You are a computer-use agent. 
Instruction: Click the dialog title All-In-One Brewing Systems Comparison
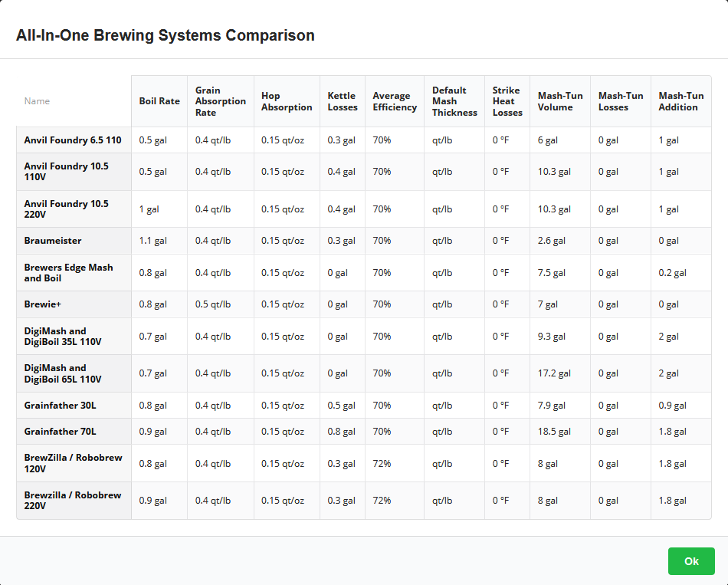pos(166,35)
